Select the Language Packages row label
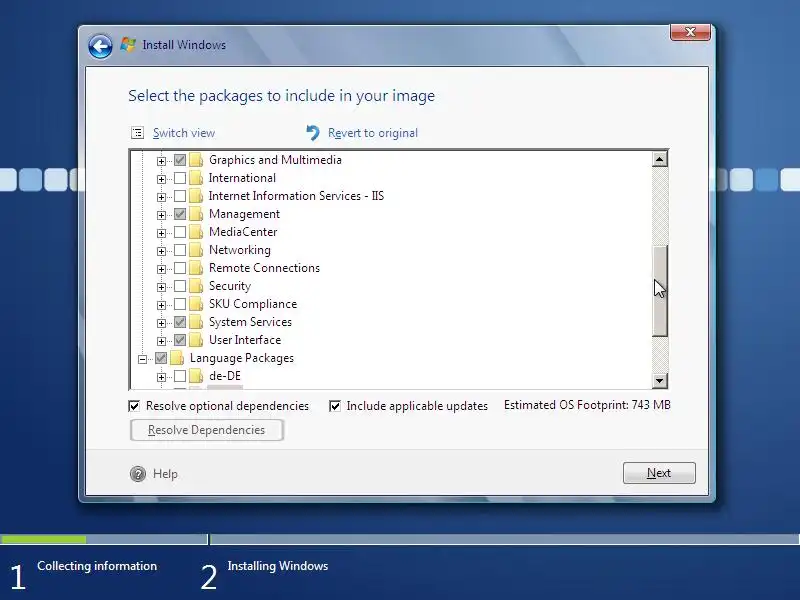Image resolution: width=800 pixels, height=600 pixels. click(242, 358)
